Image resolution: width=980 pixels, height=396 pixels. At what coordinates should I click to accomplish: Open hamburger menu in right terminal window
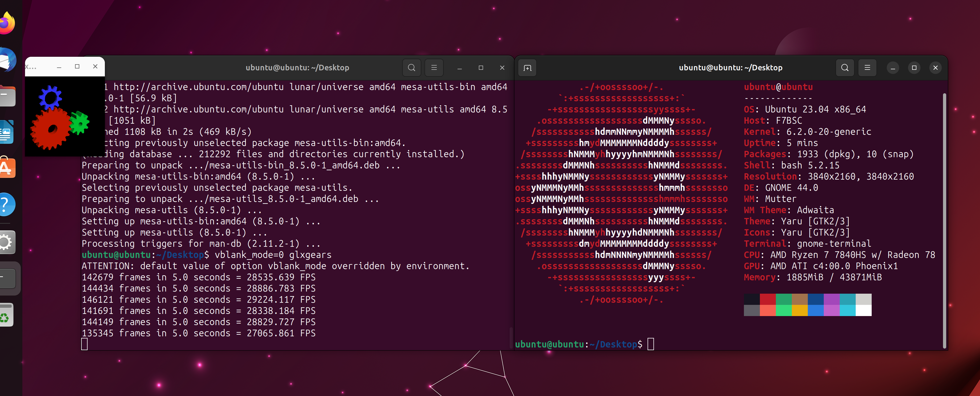click(867, 68)
